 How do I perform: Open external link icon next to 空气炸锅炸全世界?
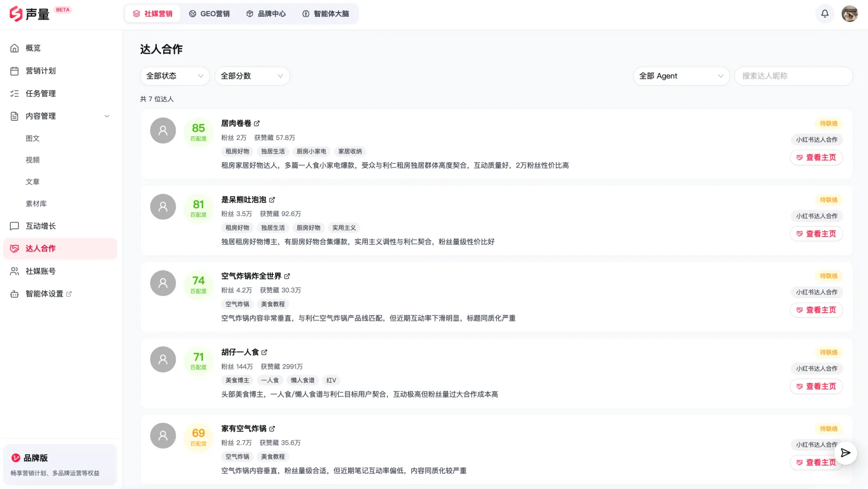tap(287, 276)
